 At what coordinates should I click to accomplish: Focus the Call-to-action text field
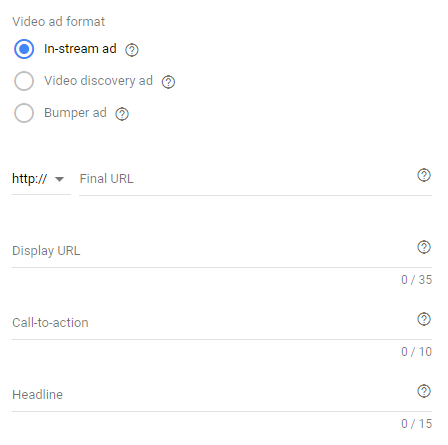tap(222, 323)
